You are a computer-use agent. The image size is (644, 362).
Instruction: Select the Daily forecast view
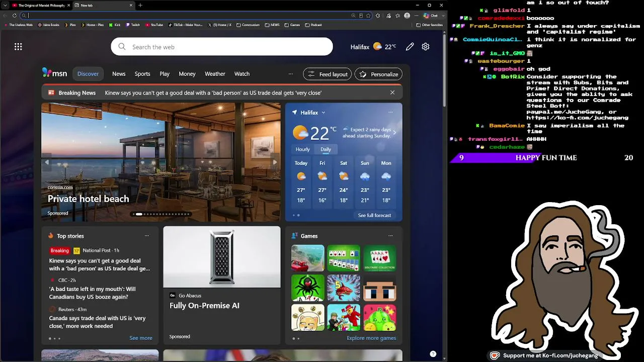(326, 149)
